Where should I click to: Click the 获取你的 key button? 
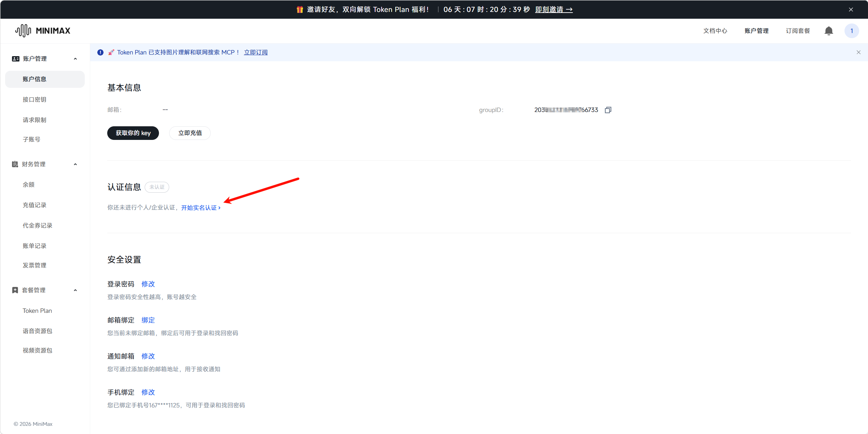(133, 133)
